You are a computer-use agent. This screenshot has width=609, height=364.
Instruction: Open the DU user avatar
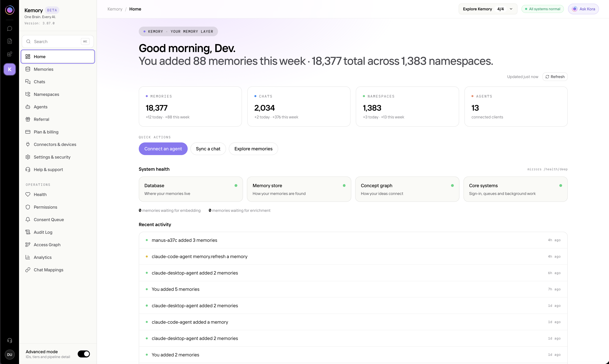10,354
